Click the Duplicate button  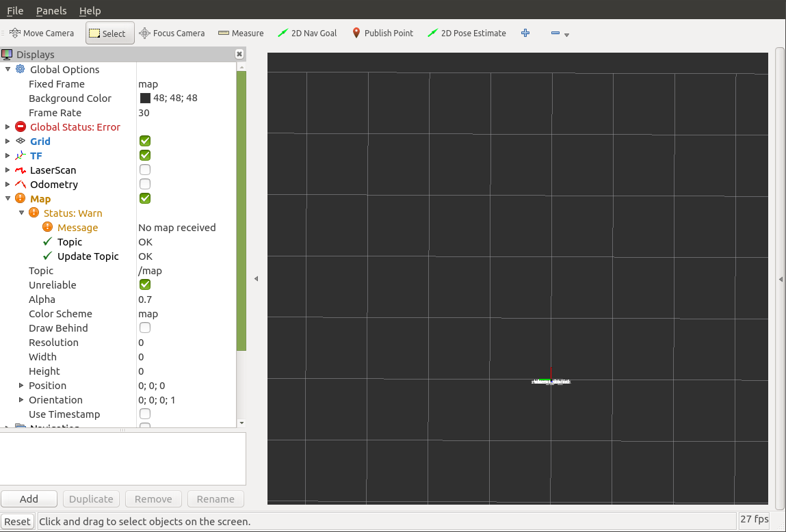pos(91,499)
